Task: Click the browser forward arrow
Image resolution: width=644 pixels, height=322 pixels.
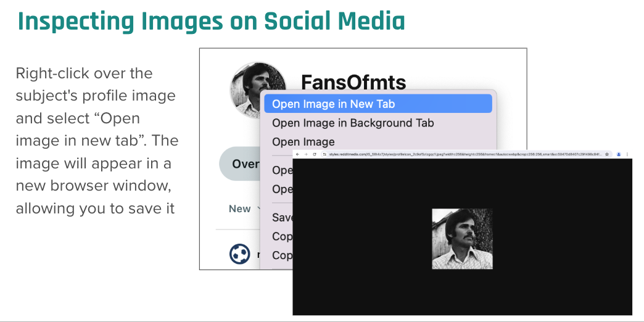Action: point(307,154)
